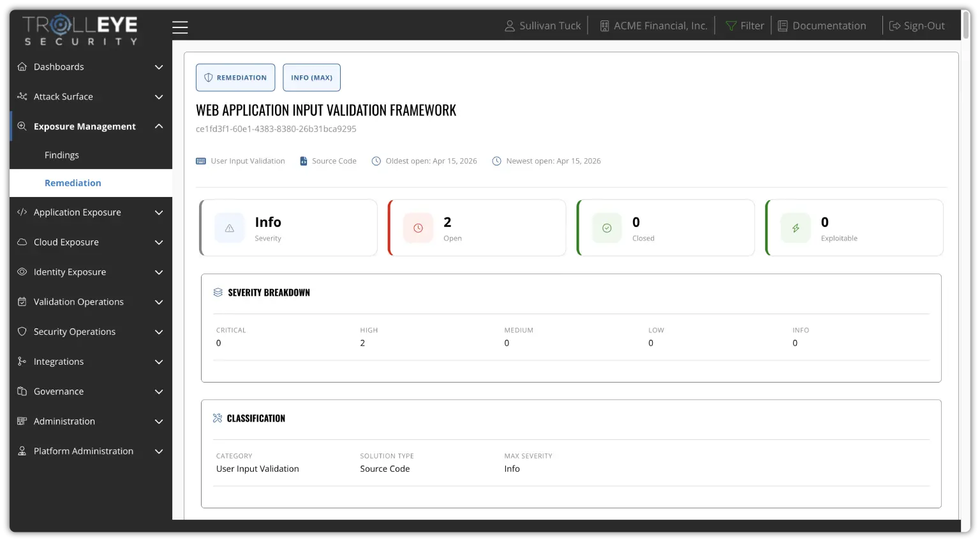Screen dimensions: 980x542
Task: Click the TrollEye Security logo
Action: (80, 30)
